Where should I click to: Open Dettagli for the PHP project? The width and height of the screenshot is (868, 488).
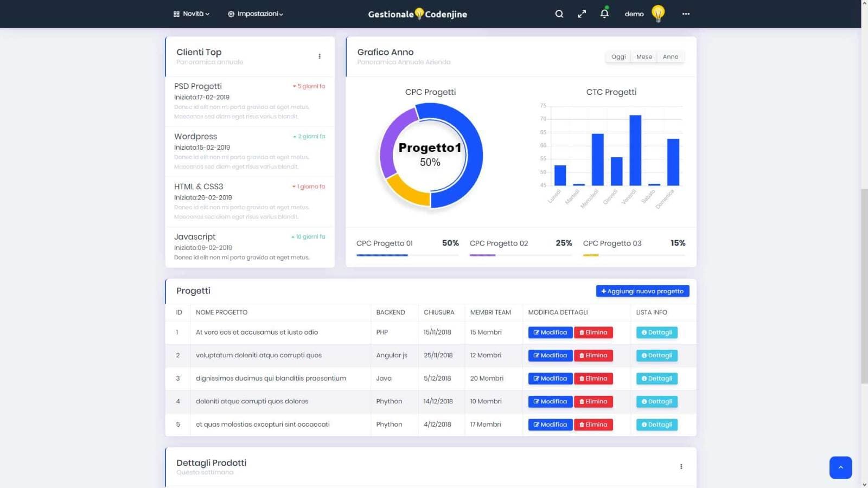click(x=656, y=332)
